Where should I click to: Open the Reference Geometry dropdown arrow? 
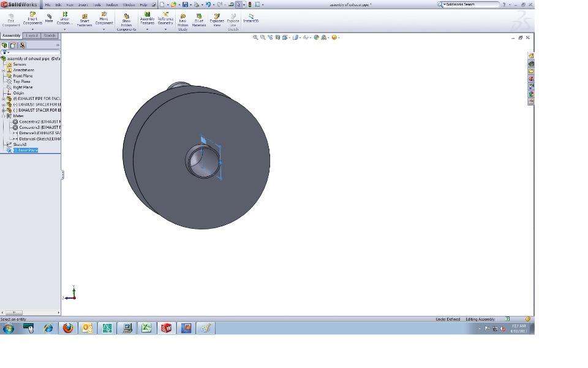point(165,29)
